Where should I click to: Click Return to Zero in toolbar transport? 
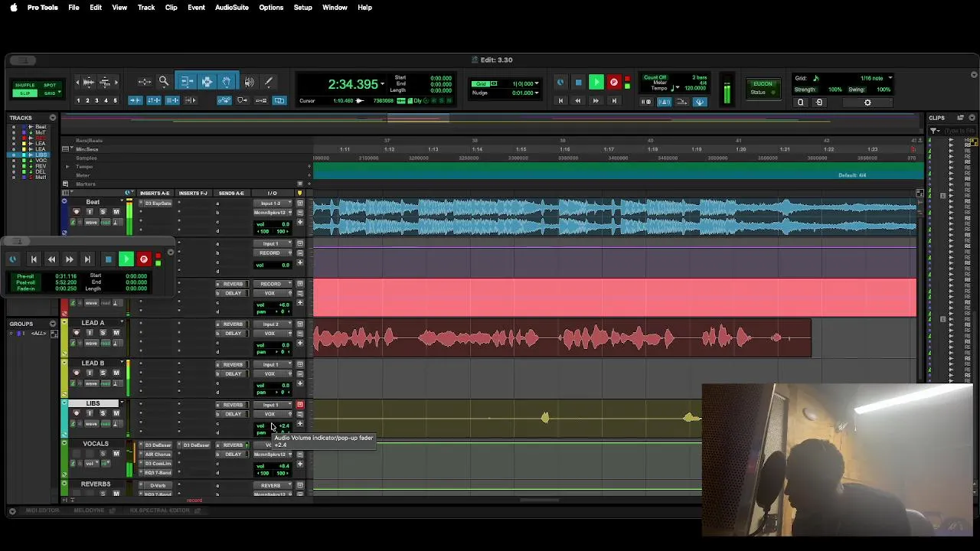[x=561, y=101]
